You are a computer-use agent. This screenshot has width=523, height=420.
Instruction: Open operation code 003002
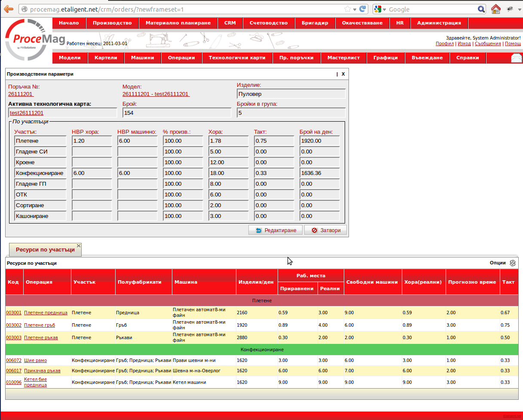pyautogui.click(x=13, y=325)
